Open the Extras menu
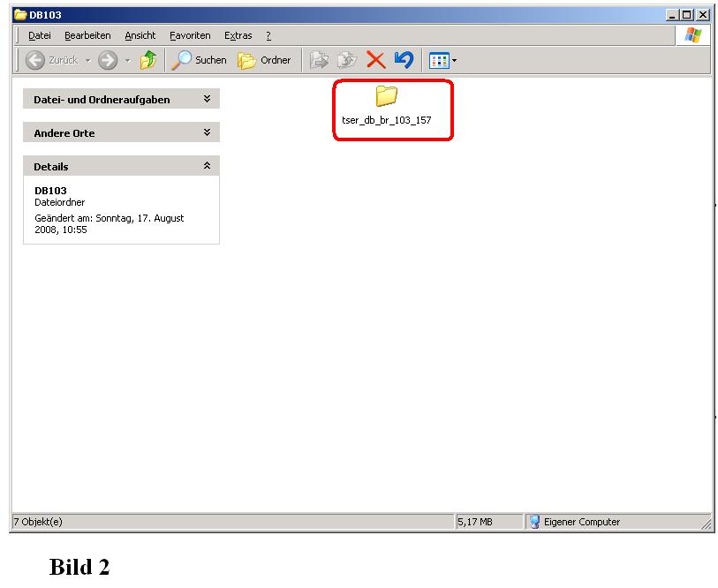718x588 pixels. point(238,35)
